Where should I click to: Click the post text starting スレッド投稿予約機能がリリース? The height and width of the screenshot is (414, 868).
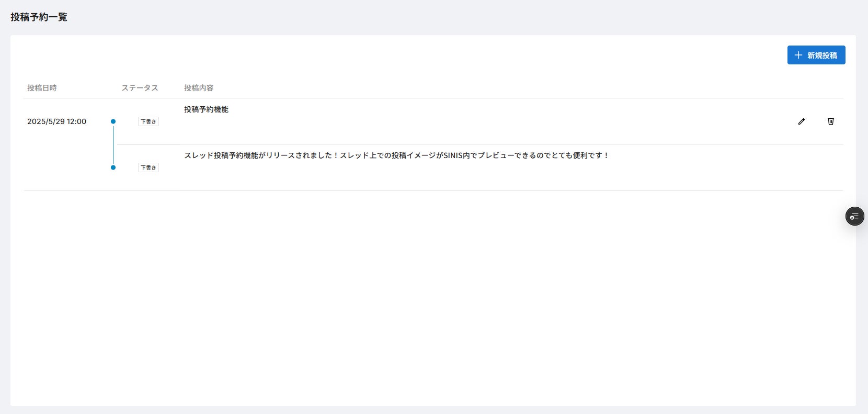pyautogui.click(x=396, y=155)
